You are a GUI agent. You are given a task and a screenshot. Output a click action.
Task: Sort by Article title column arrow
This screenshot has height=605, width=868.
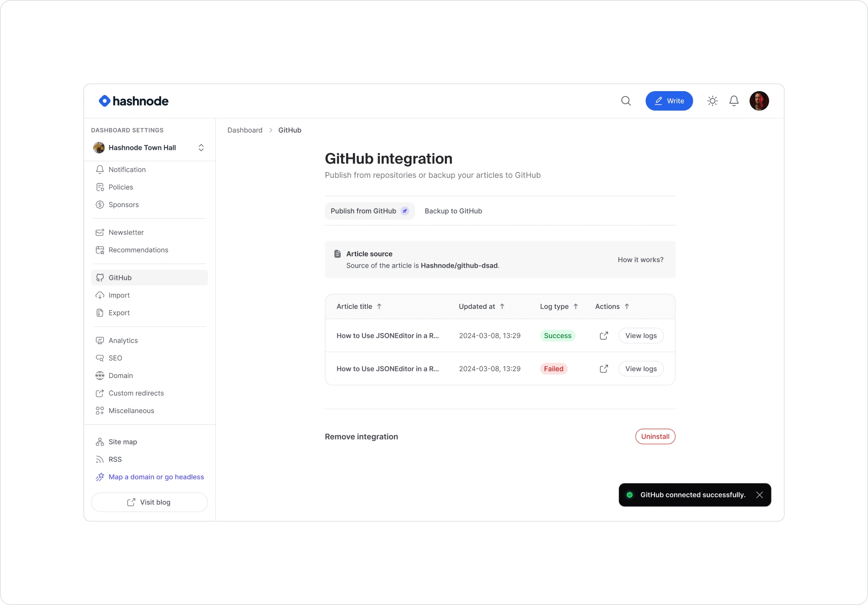tap(379, 306)
